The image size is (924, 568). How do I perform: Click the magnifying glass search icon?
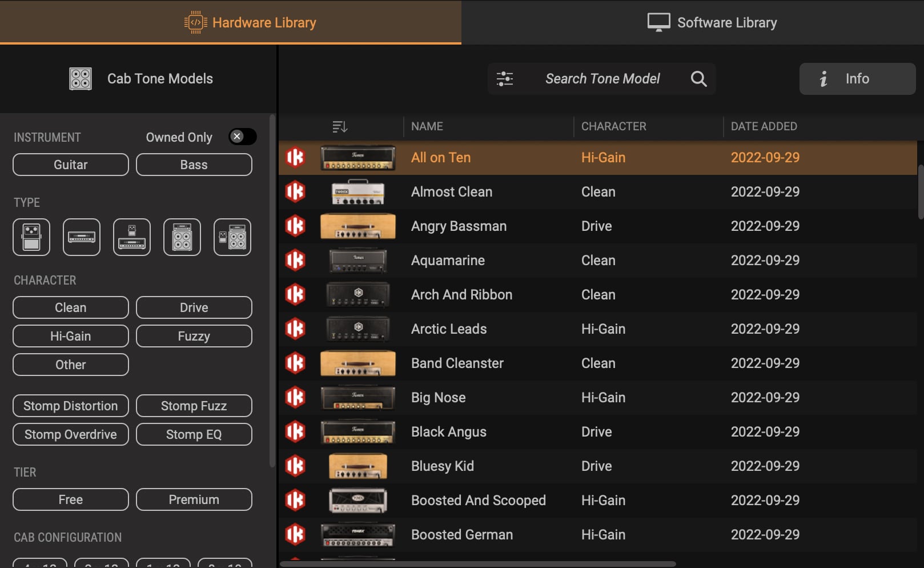tap(698, 79)
